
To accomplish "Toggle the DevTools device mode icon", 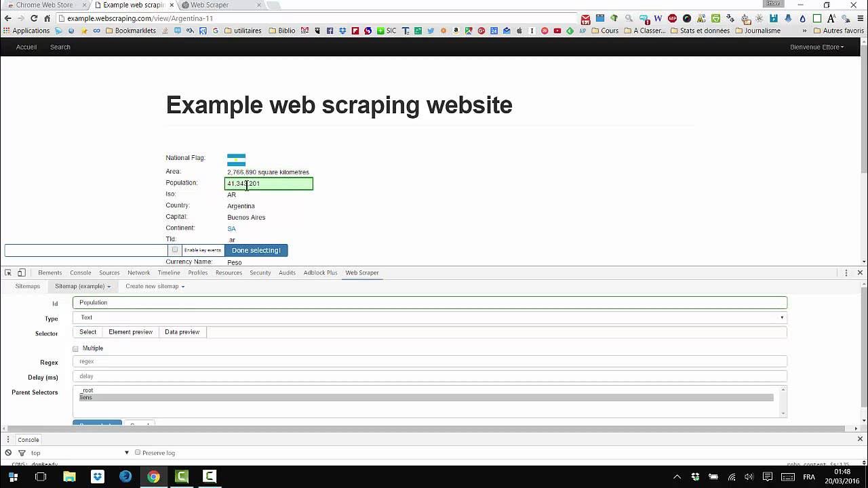I will point(21,272).
